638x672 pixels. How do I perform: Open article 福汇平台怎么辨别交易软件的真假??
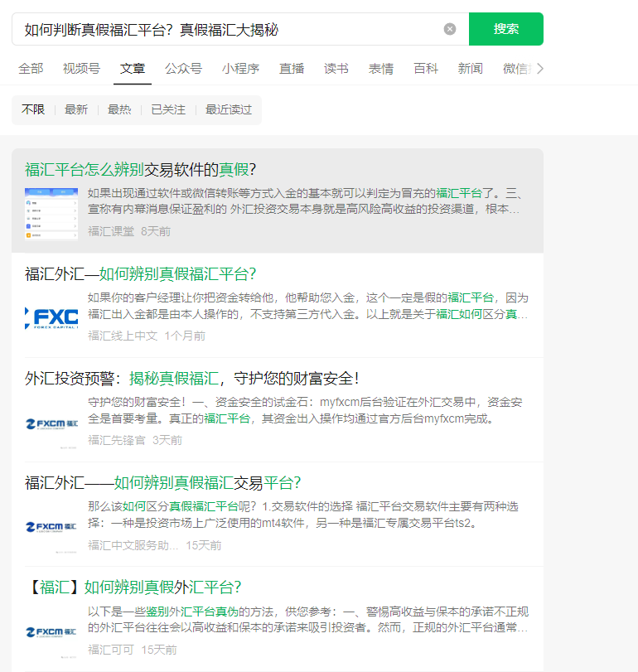coord(140,170)
